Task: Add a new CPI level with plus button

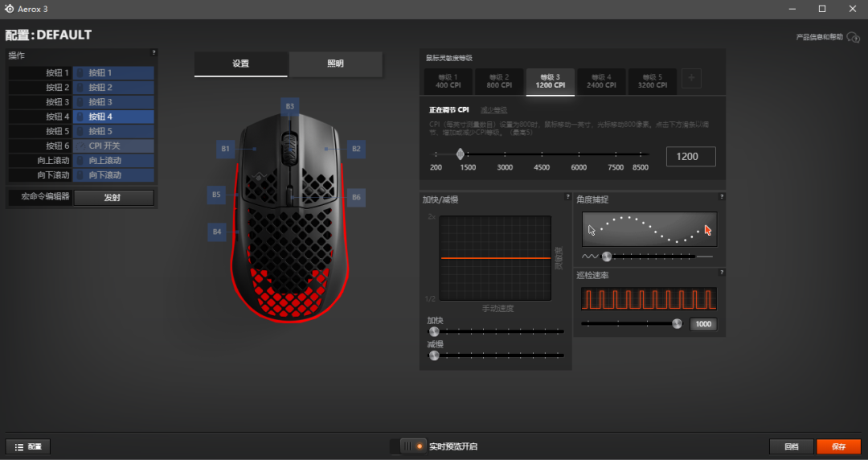Action: [x=691, y=78]
